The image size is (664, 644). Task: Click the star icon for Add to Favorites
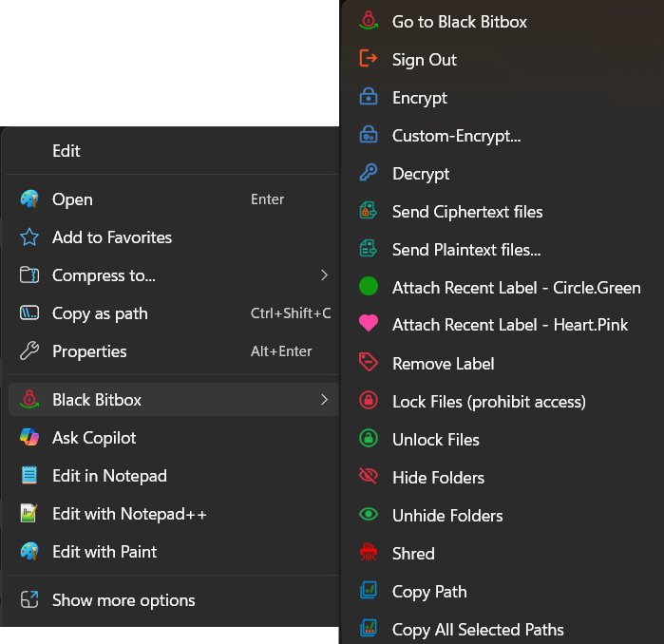click(29, 237)
